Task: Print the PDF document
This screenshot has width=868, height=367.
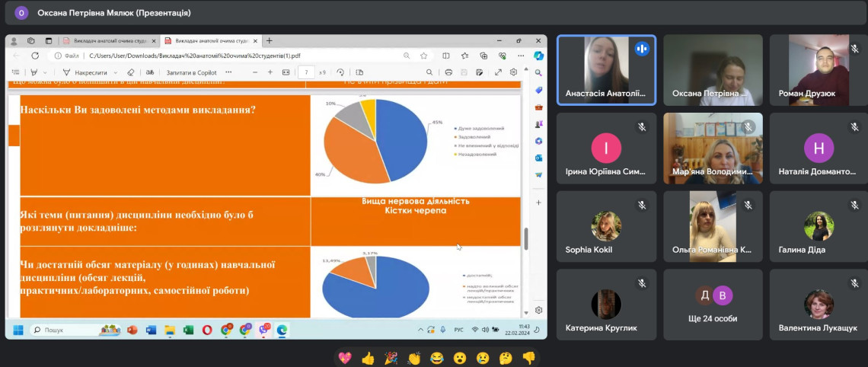Action: pos(449,72)
